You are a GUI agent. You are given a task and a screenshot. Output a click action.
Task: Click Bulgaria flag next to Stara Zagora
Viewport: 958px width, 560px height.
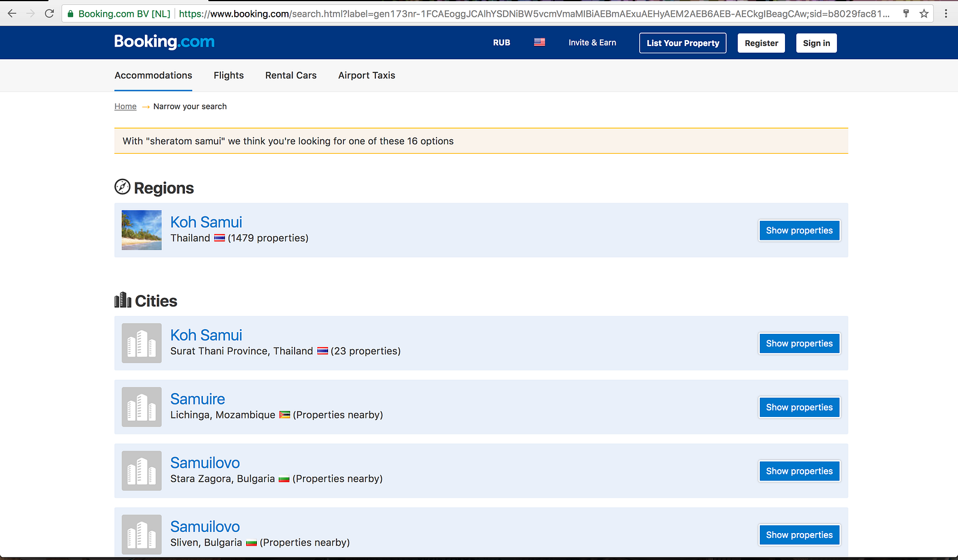coord(284,479)
